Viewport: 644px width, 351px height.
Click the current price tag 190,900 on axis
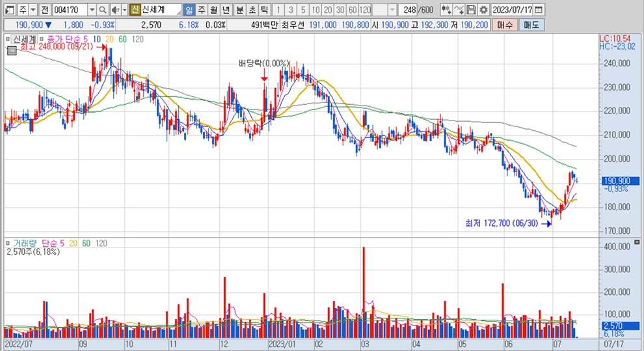tap(621, 181)
